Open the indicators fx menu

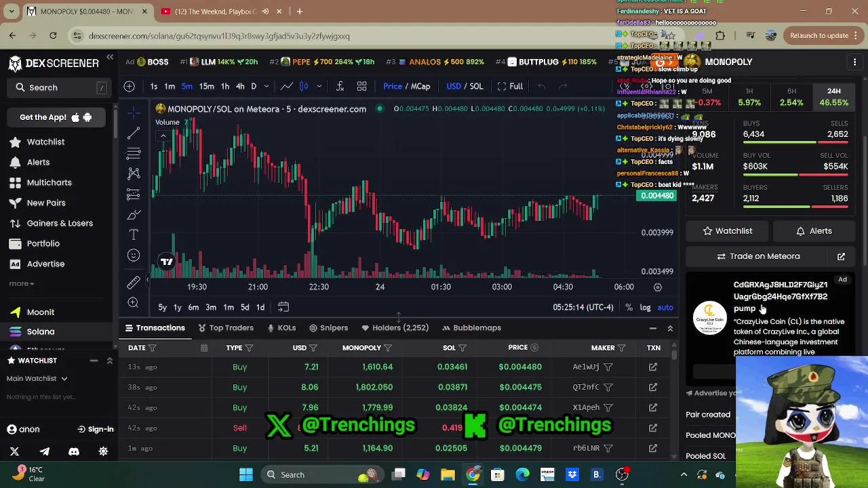click(x=340, y=86)
